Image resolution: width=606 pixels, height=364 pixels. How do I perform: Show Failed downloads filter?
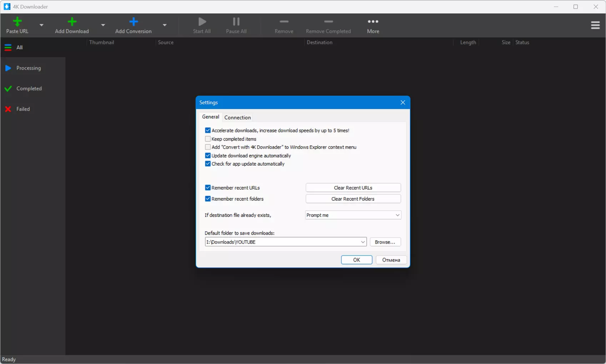pyautogui.click(x=33, y=109)
